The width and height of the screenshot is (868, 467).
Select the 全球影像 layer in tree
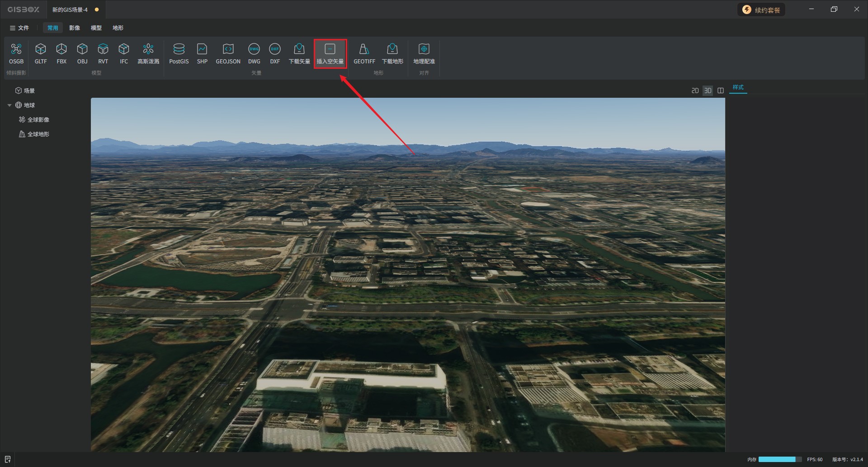tap(38, 120)
